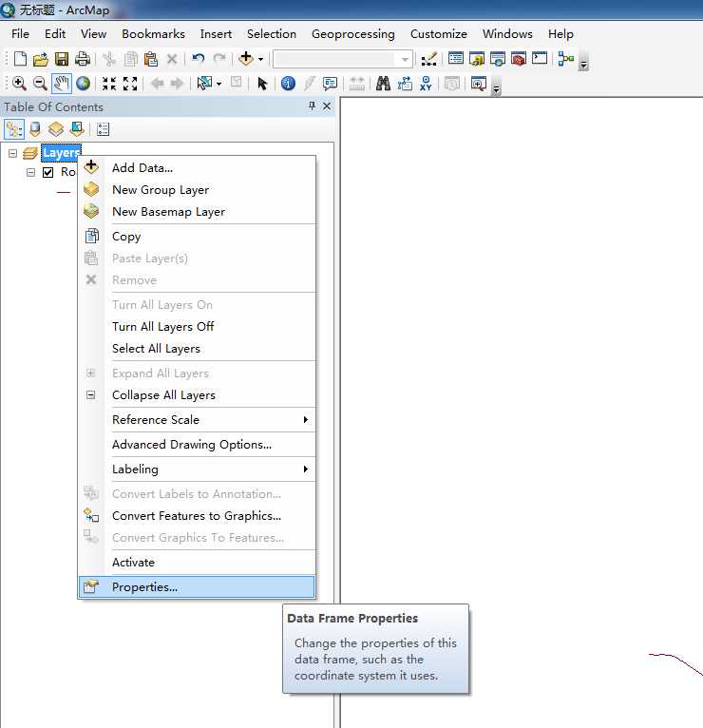Click the Paste clipboard icon in toolbar

(x=151, y=59)
